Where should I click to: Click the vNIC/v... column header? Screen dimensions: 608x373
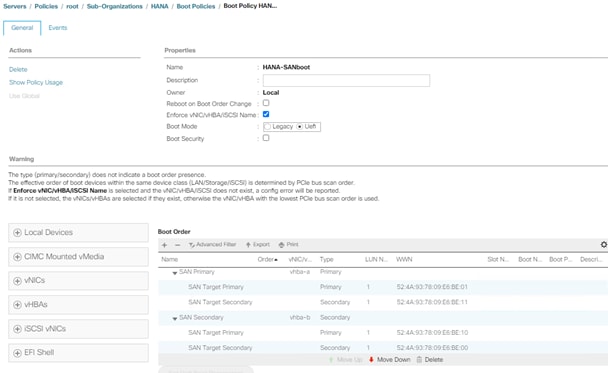point(300,259)
